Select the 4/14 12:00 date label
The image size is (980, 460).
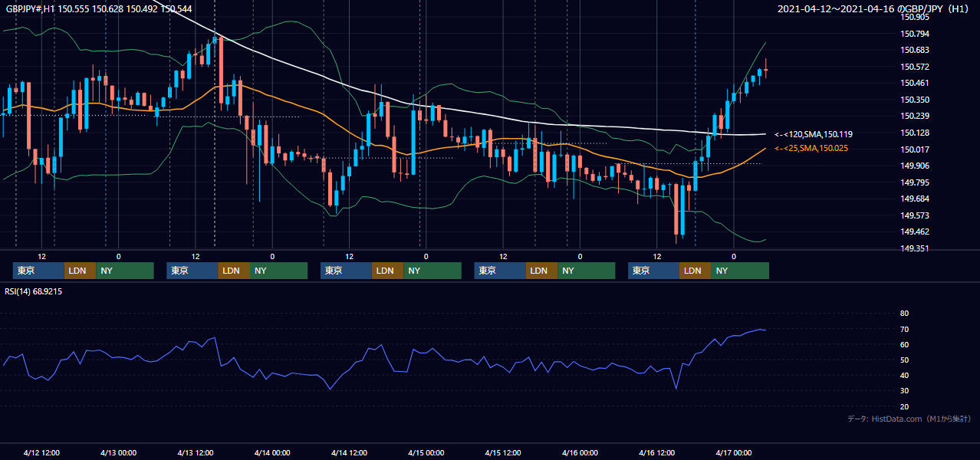(349, 453)
